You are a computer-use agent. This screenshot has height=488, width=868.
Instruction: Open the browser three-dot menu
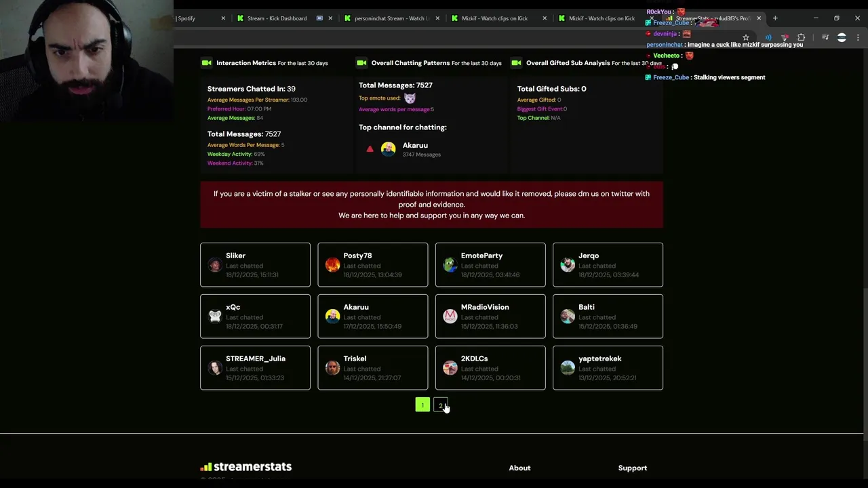point(858,38)
